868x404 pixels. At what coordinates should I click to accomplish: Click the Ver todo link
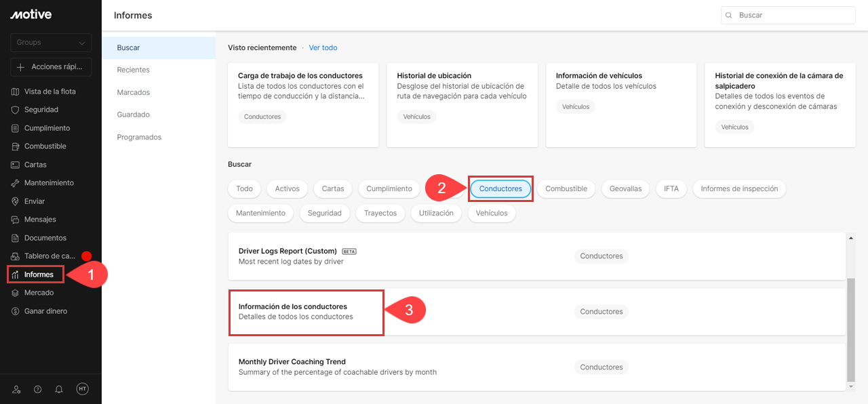(x=323, y=48)
